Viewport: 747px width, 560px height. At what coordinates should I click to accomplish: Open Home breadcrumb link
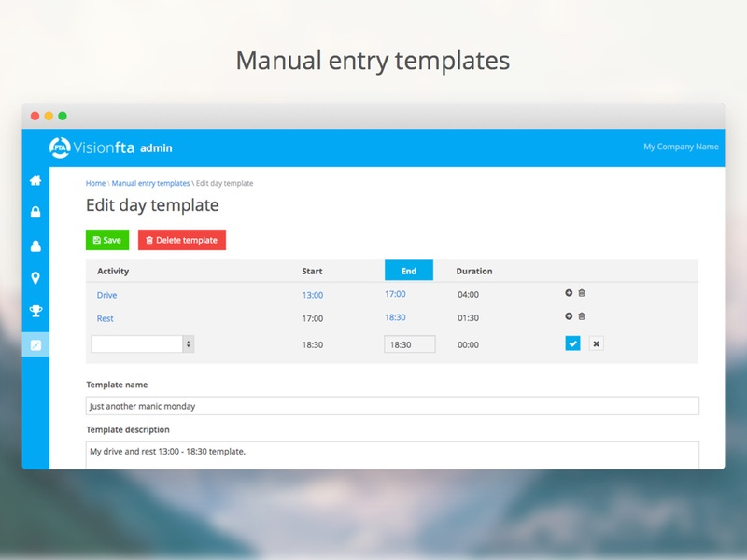[x=94, y=183]
